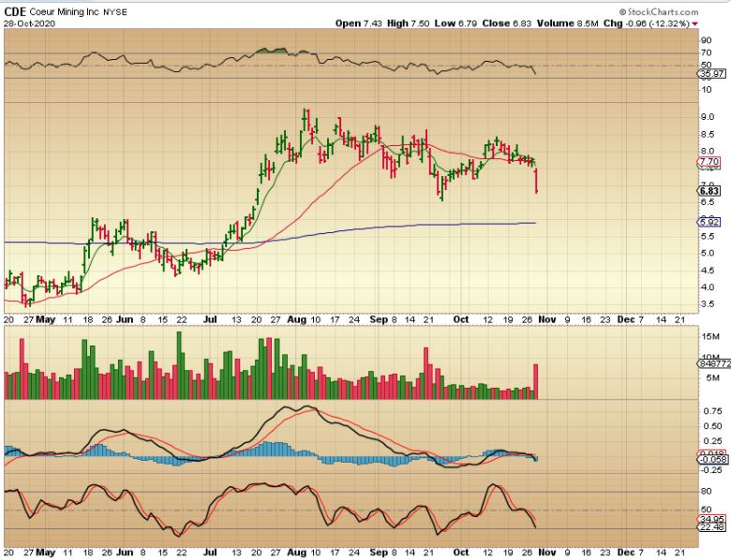The image size is (731, 560).
Task: Click the final tall red volume bar
Action: click(x=536, y=381)
